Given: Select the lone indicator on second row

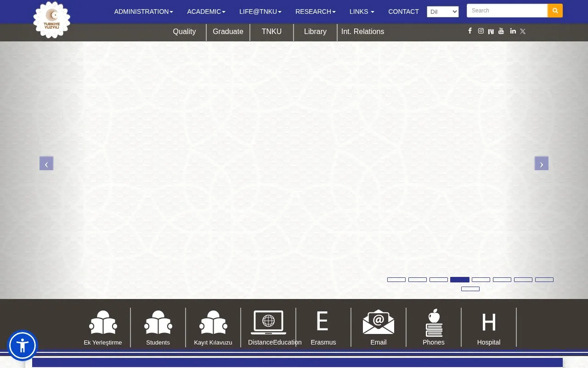Looking at the screenshot, I should coord(470,289).
